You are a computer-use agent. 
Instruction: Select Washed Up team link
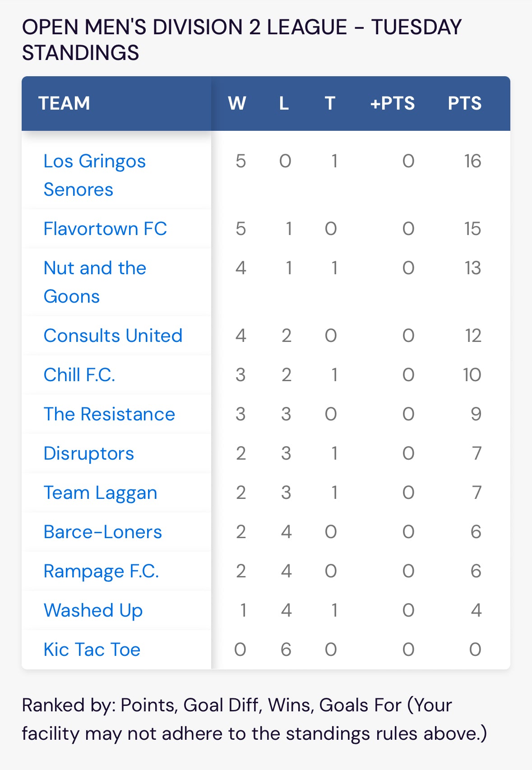pyautogui.click(x=93, y=610)
